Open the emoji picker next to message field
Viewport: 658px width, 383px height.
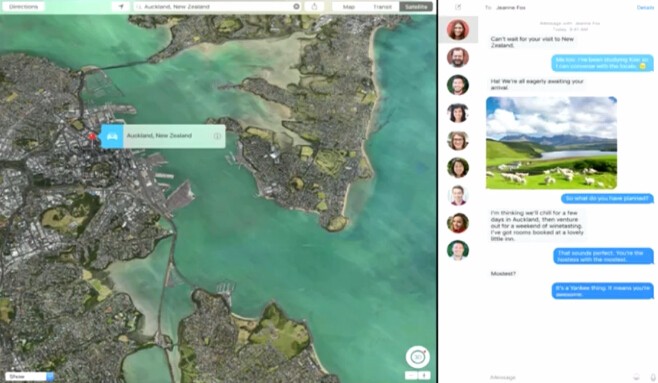(637, 378)
